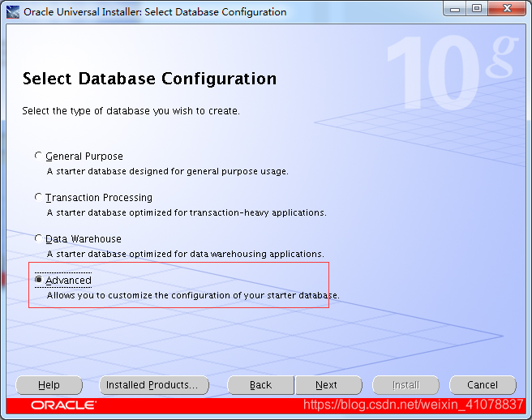Maximize the Oracle Universal Installer window
Screen dimensions: 532x420
[477, 9]
